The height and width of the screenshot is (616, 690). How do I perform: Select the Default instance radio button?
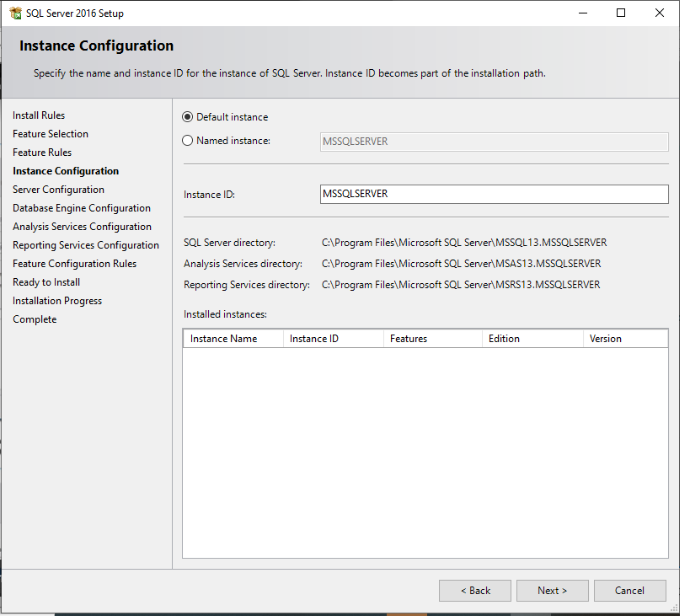(x=188, y=117)
